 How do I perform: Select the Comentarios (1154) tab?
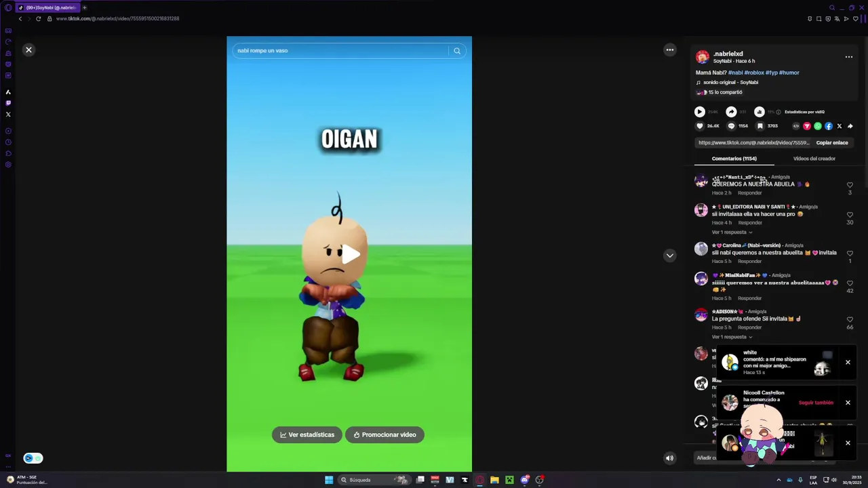coord(734,159)
